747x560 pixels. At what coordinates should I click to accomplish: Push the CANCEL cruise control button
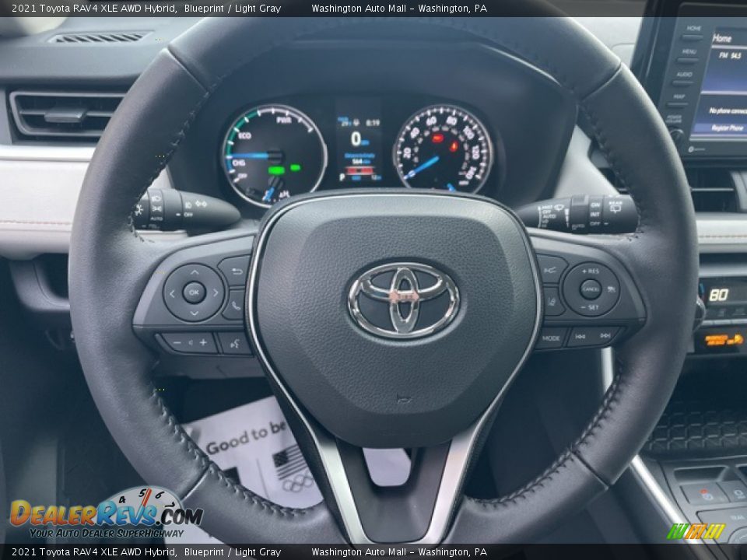591,289
